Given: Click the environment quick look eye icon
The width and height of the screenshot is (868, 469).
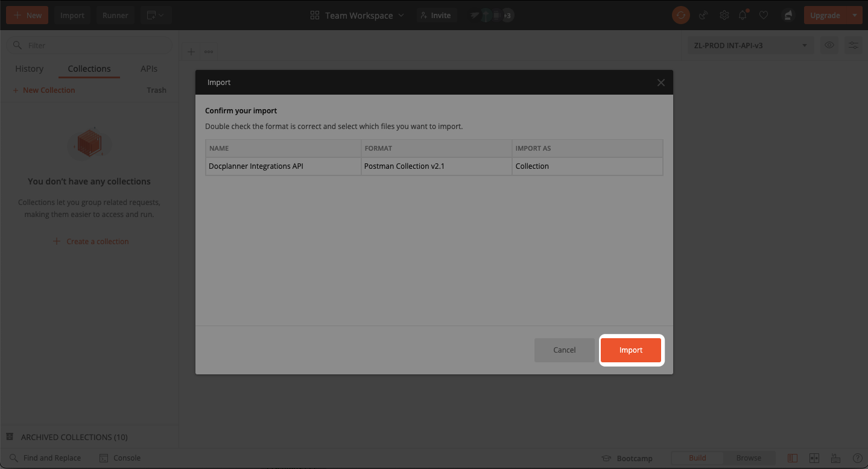Looking at the screenshot, I should pyautogui.click(x=829, y=45).
